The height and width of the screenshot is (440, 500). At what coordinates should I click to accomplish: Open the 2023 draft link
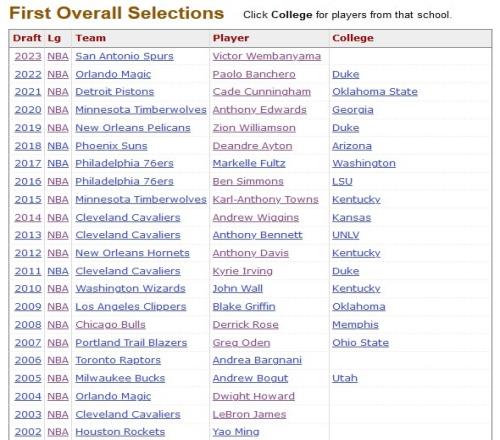point(28,56)
